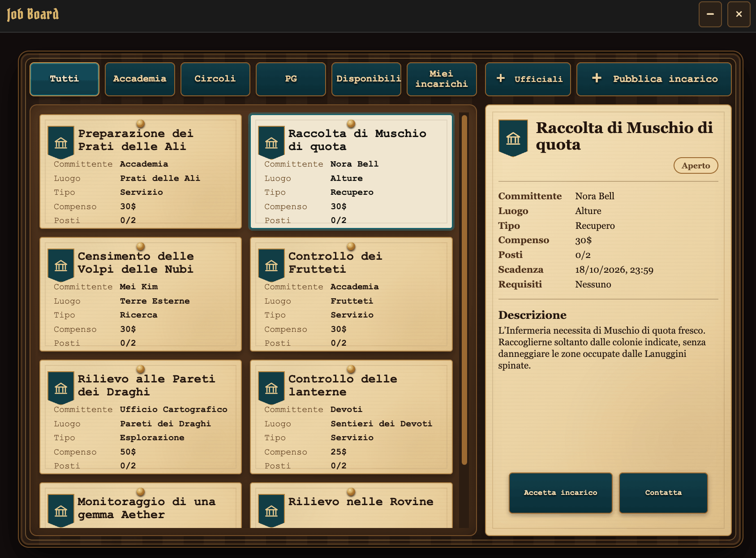
Task: Select the 'Terre Esterne' location text
Action: click(x=155, y=301)
